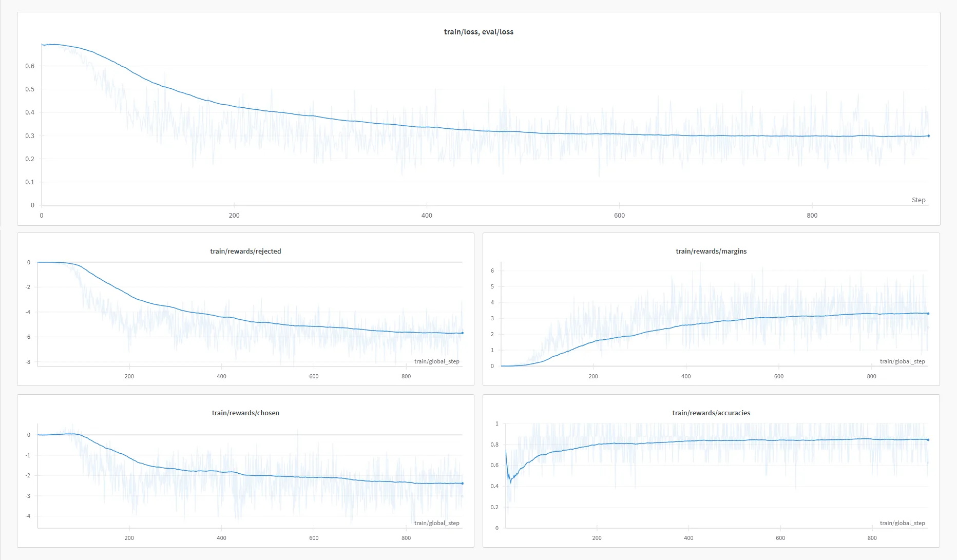This screenshot has height=560, width=957.
Task: Click the 'train/loss, eval/loss' chart title
Action: pyautogui.click(x=478, y=32)
